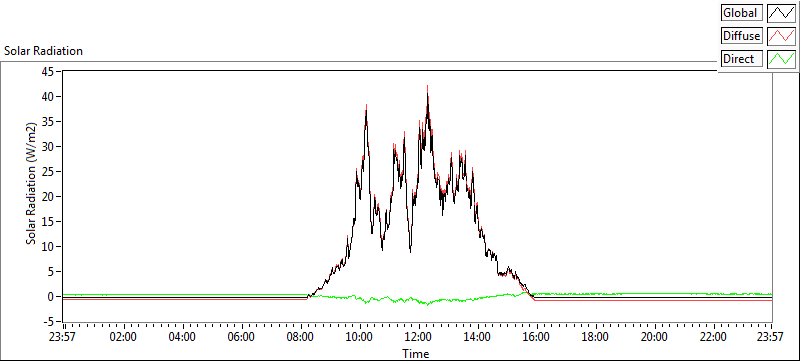
Task: Click the 10:00 x-axis tick label
Action: click(360, 337)
